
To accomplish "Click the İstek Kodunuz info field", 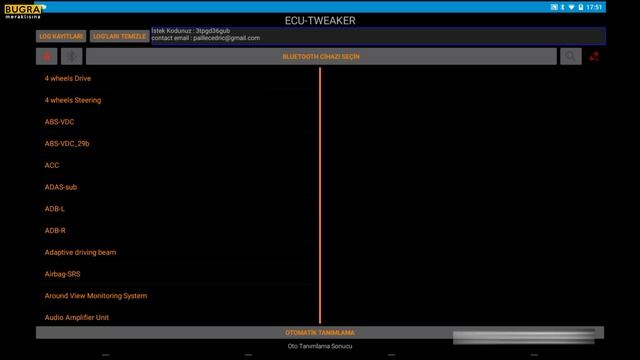I will click(x=378, y=35).
